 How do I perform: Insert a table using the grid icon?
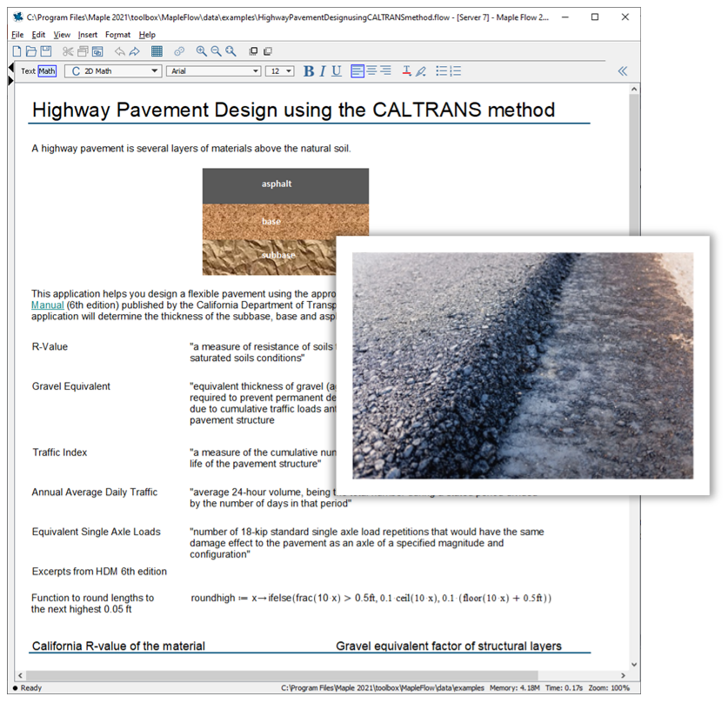coord(157,51)
